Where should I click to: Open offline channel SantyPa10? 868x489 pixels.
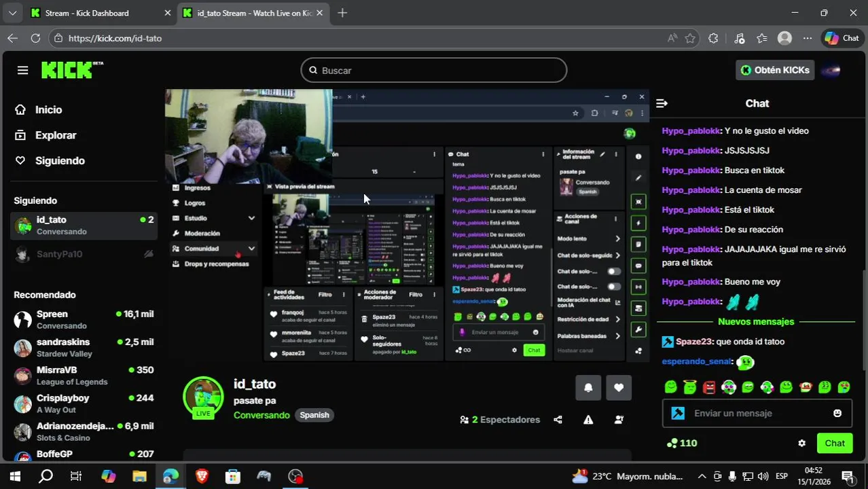coord(84,254)
